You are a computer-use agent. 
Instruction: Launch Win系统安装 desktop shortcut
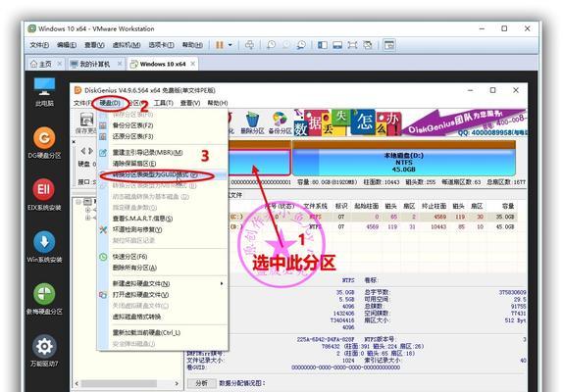[44, 247]
